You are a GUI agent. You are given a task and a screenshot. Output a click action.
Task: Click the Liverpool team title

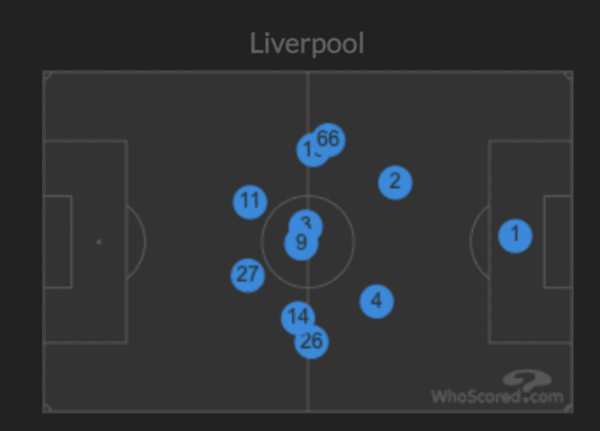[x=307, y=44]
